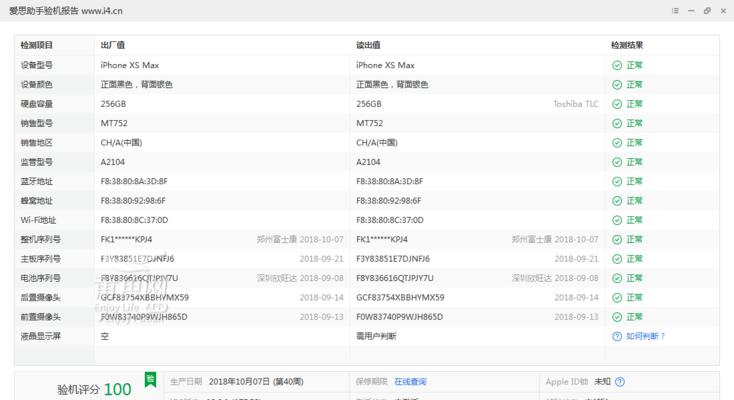Image resolution: width=734 pixels, height=400 pixels.
Task: Click the green check icon for A2104 row
Action: (617, 162)
